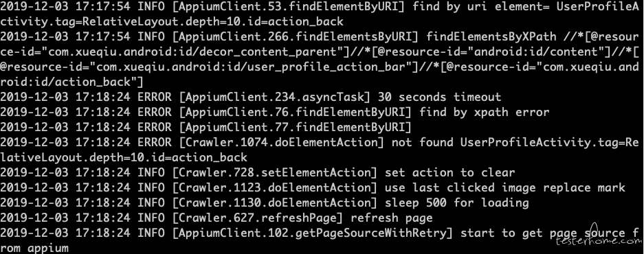
Task: Click the 'refresh page' log text
Action: [x=391, y=218]
